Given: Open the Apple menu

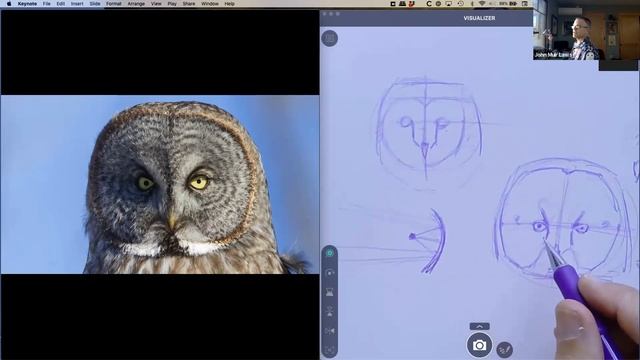Looking at the screenshot, I should [9, 4].
